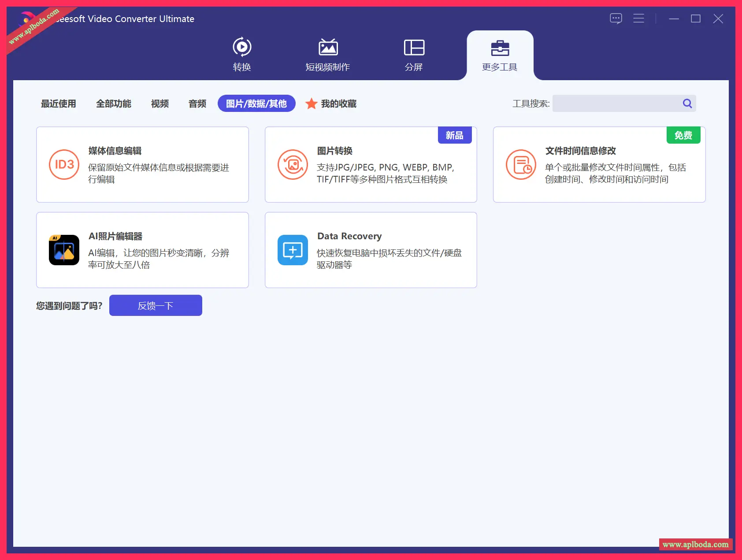Screen dimensions: 742x560
Task: Click the file time modifier icon
Action: point(521,164)
